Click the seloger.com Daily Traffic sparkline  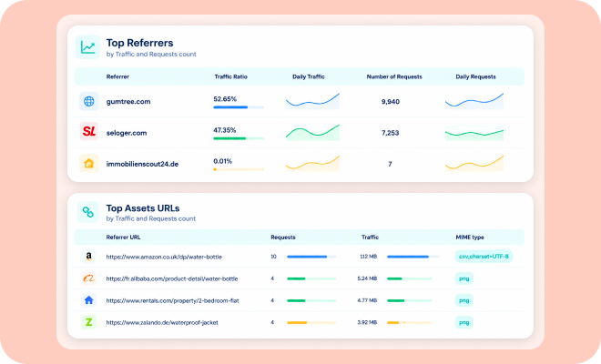coord(312,132)
